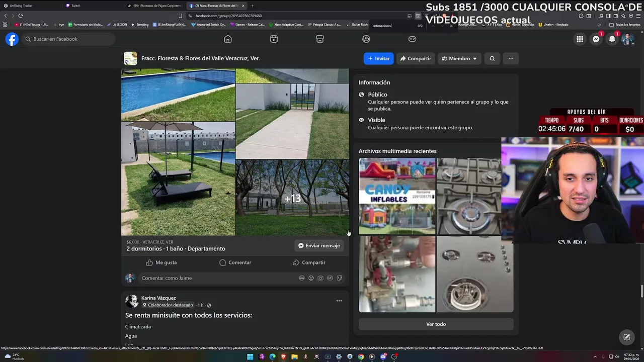Open Brave browser from the taskbar
The image size is (644, 362).
point(283,357)
